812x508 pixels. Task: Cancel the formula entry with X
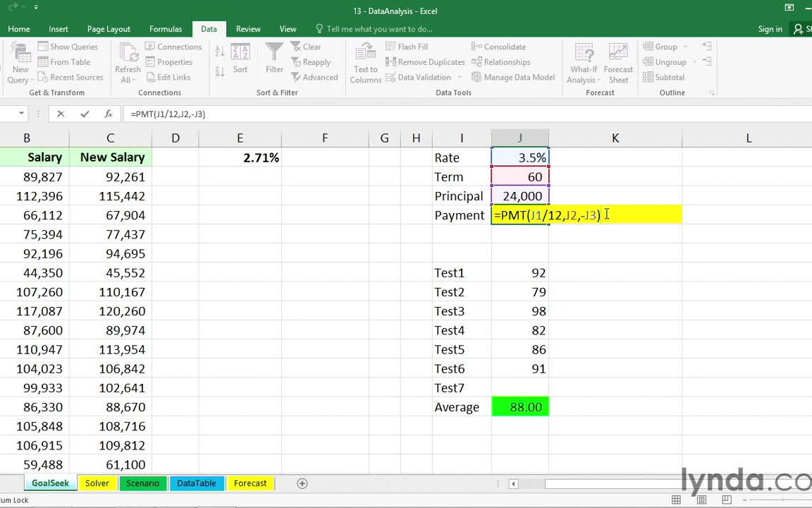coord(61,114)
